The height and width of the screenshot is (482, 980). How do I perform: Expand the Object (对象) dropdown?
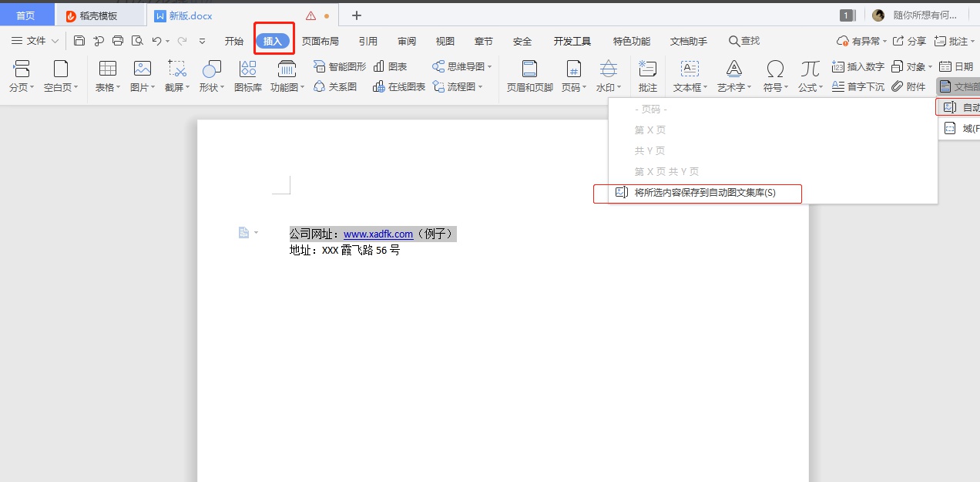pyautogui.click(x=930, y=67)
